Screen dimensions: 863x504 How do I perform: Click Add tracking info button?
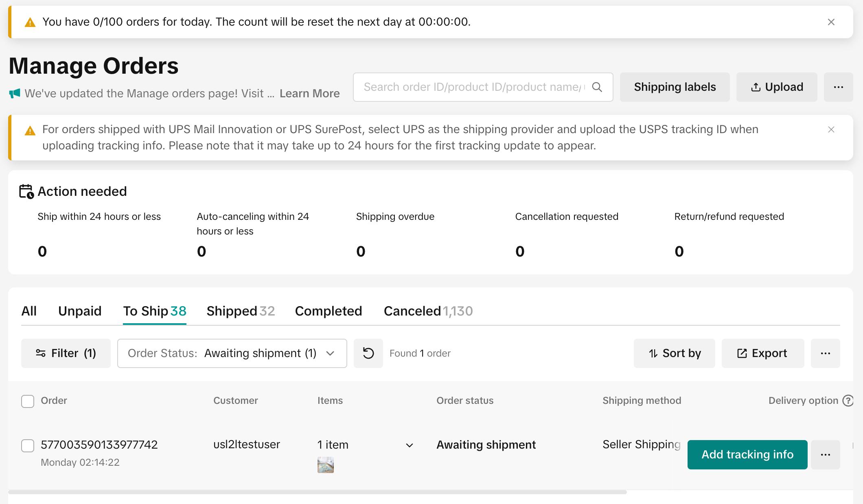[x=747, y=455]
